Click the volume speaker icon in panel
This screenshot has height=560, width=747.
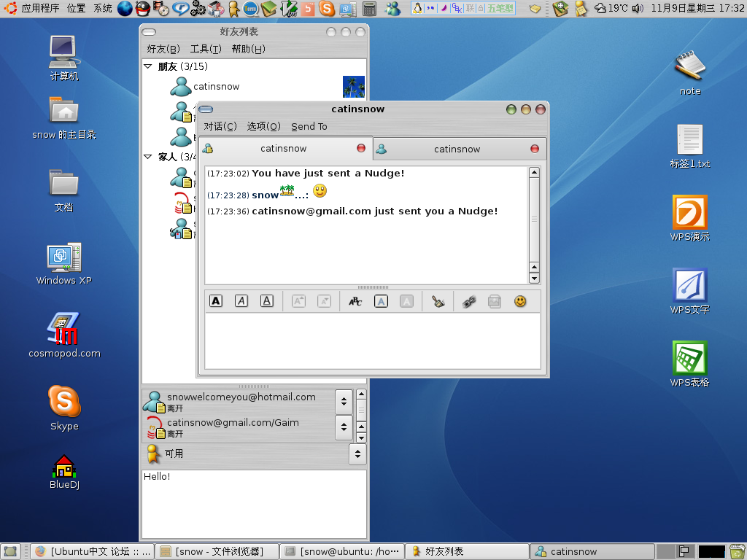pyautogui.click(x=638, y=8)
